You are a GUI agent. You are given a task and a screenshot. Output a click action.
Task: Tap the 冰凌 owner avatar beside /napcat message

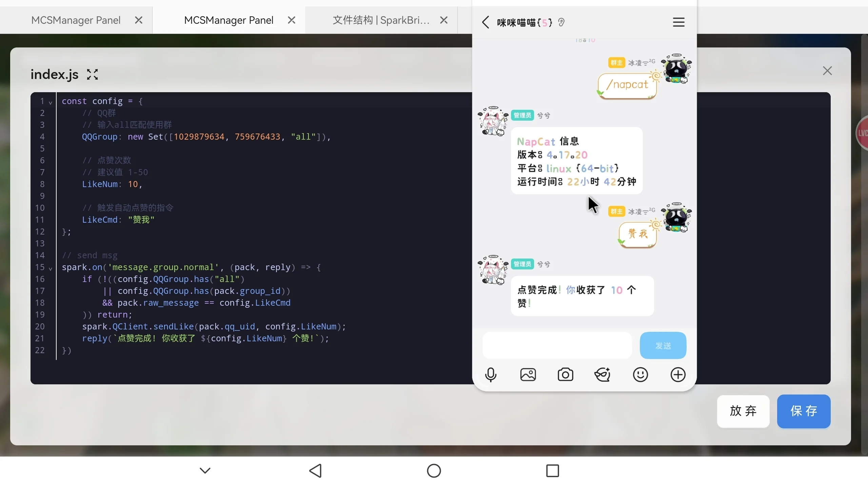coord(676,68)
